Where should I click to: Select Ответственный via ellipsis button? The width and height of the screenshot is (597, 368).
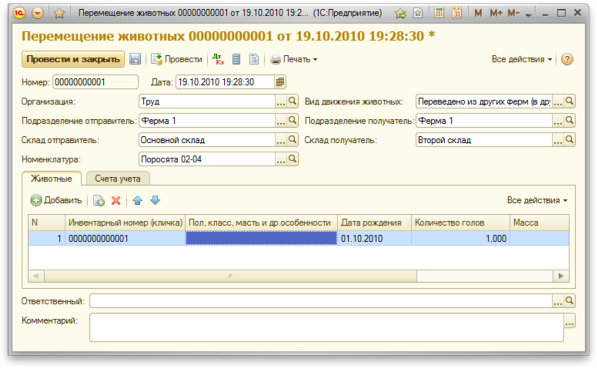point(558,301)
